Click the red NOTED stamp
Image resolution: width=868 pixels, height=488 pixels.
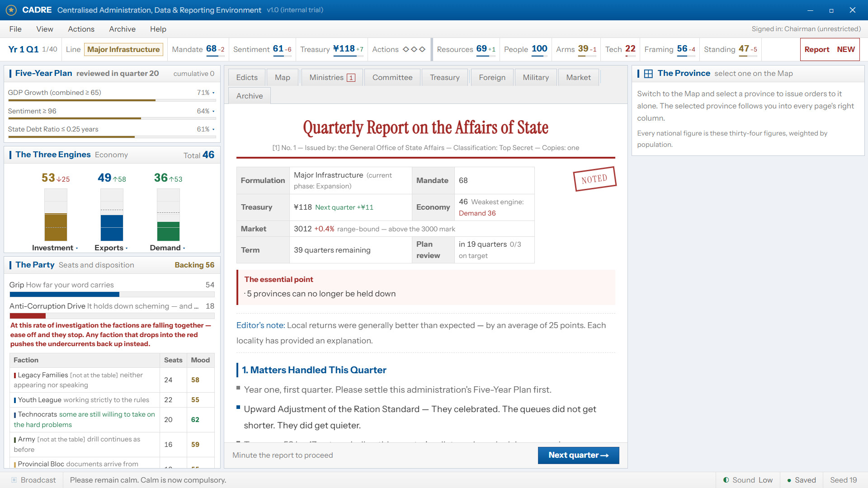pos(594,179)
